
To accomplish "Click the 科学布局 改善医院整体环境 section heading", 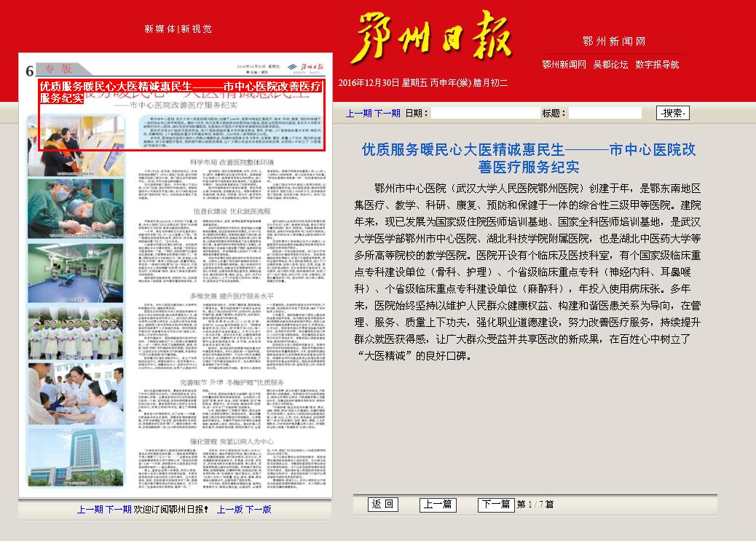I will click(232, 162).
